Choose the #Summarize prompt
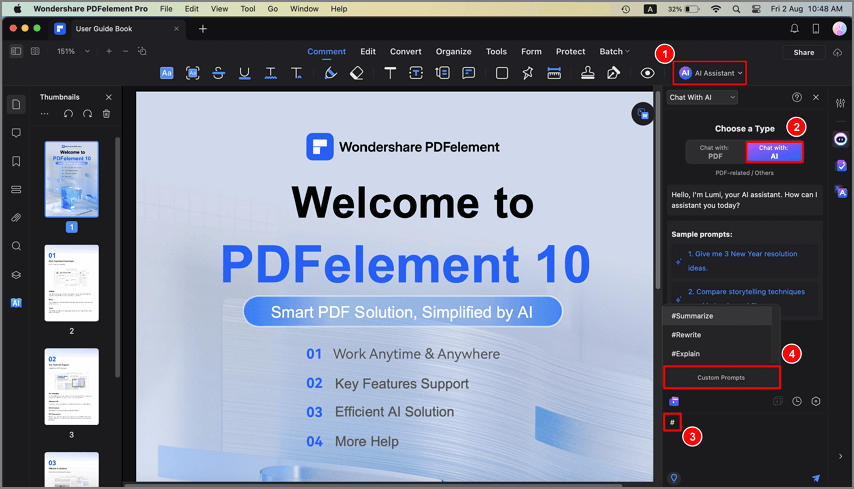This screenshot has width=854, height=489. [x=717, y=316]
